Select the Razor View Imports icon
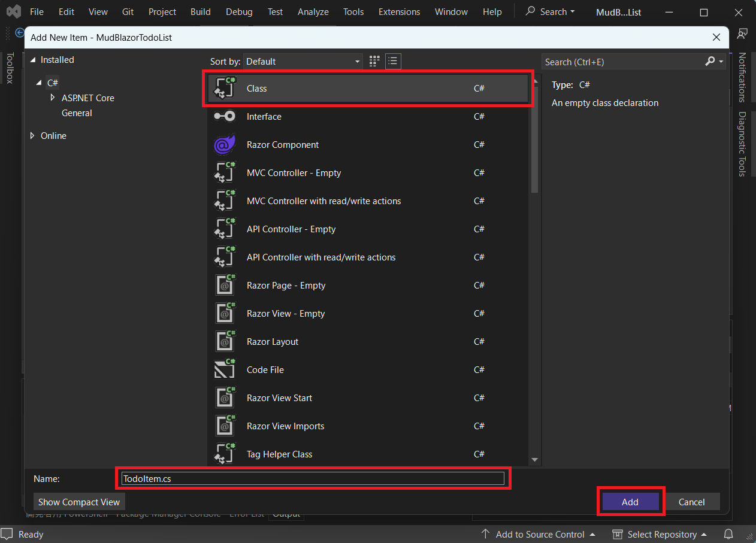The height and width of the screenshot is (543, 756). [225, 426]
